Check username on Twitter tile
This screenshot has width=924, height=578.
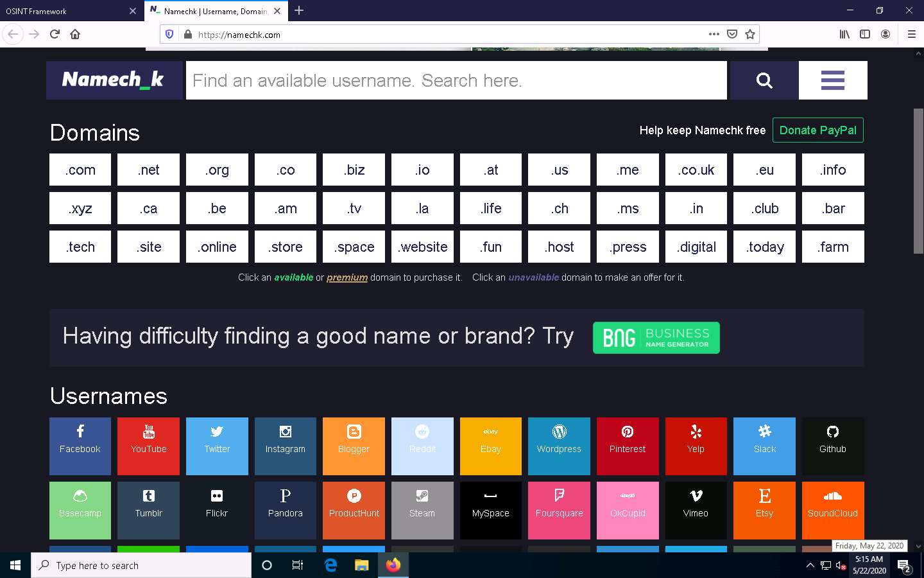pyautogui.click(x=217, y=446)
